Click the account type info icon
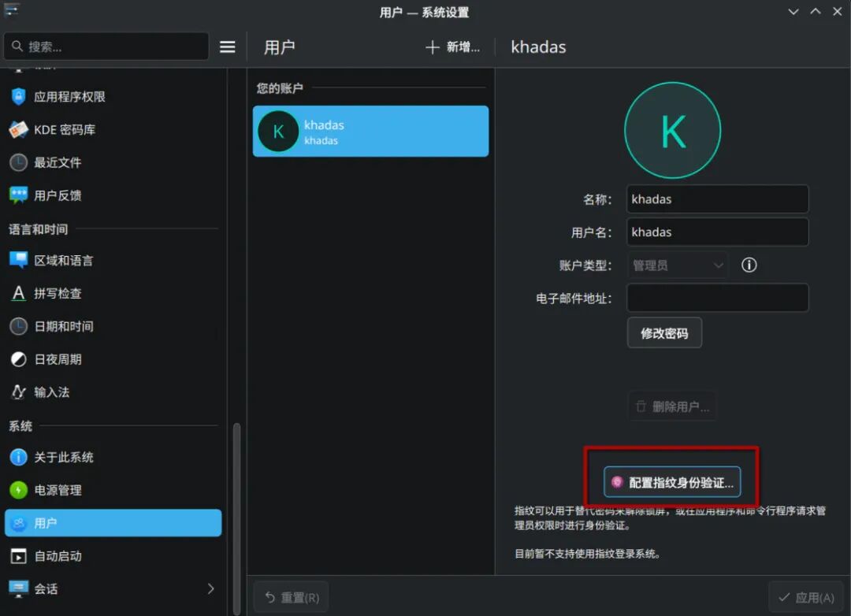The height and width of the screenshot is (616, 851). pos(749,265)
